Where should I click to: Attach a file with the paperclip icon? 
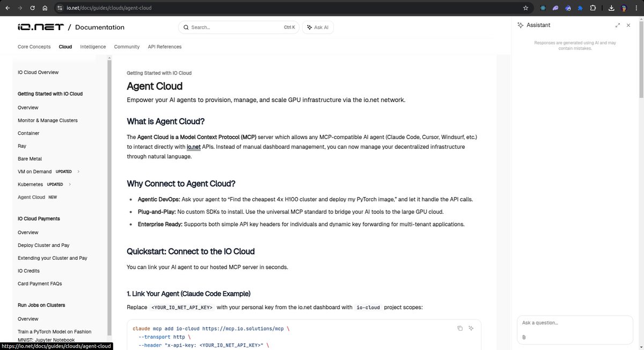[x=524, y=337]
